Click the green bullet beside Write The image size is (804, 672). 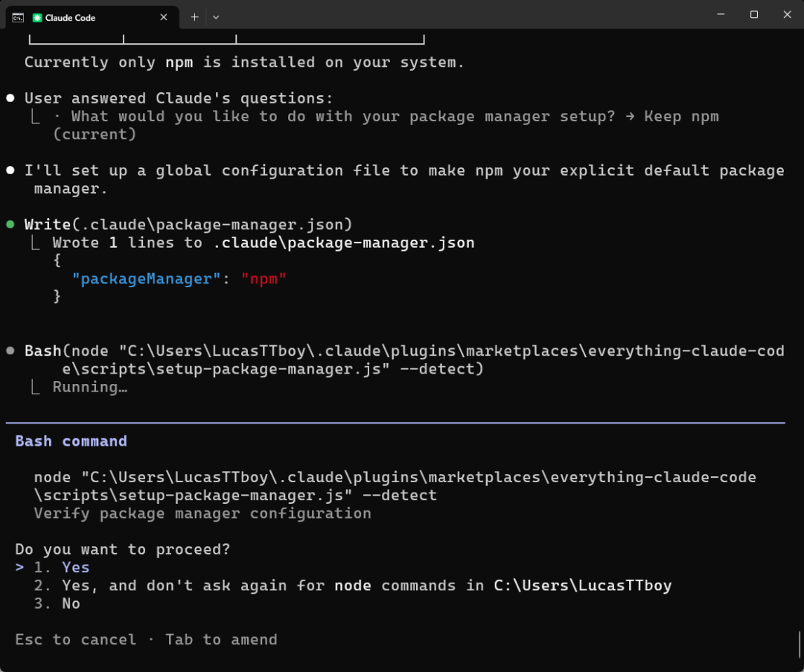tap(10, 225)
